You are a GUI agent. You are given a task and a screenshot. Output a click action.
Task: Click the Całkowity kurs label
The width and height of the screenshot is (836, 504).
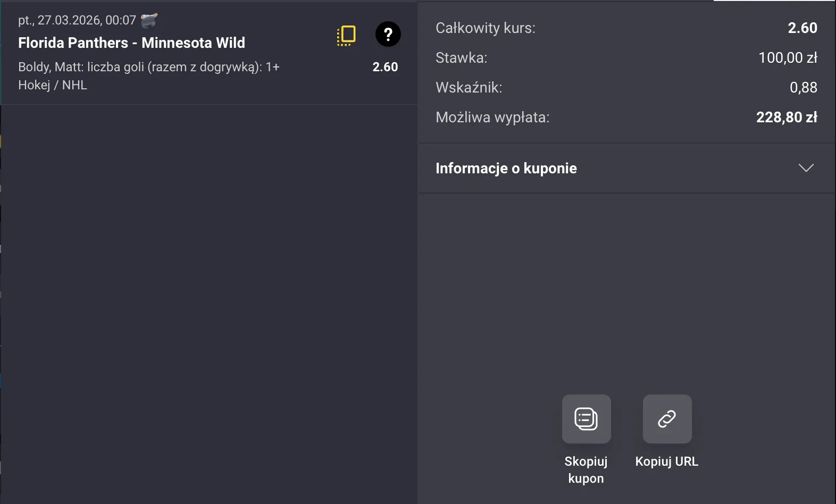(x=485, y=28)
